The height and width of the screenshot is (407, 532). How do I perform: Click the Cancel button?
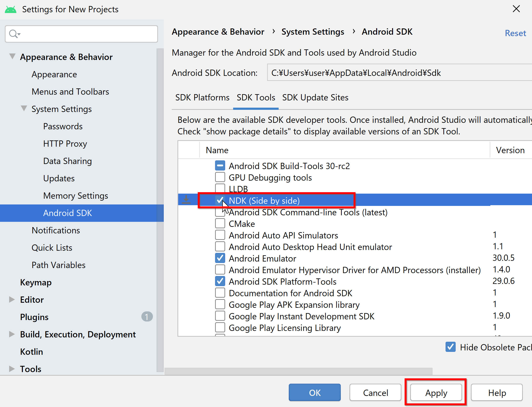(x=375, y=393)
